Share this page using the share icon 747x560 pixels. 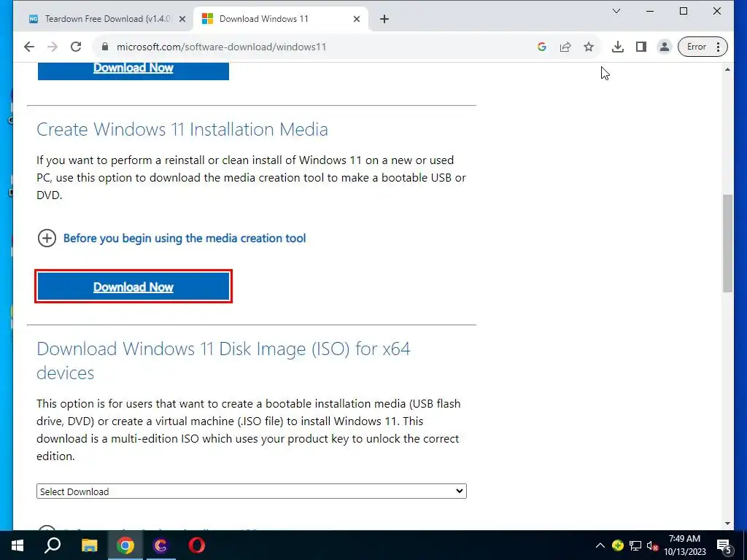565,47
